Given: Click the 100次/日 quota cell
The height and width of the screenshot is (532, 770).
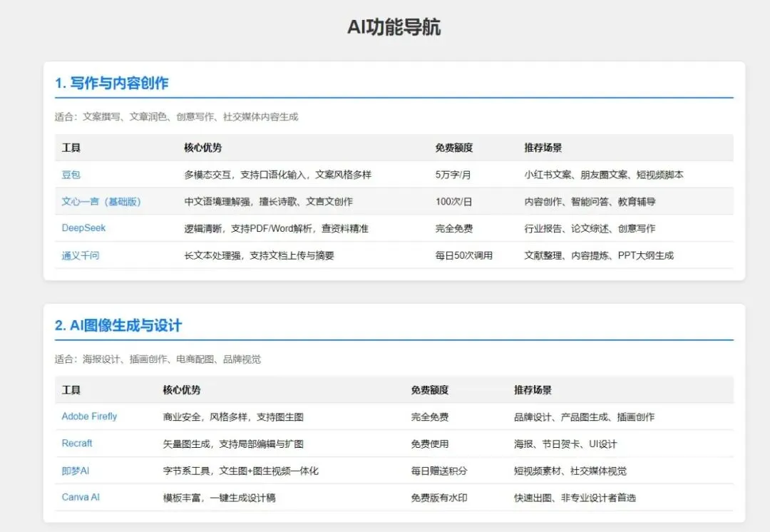Looking at the screenshot, I should [453, 201].
